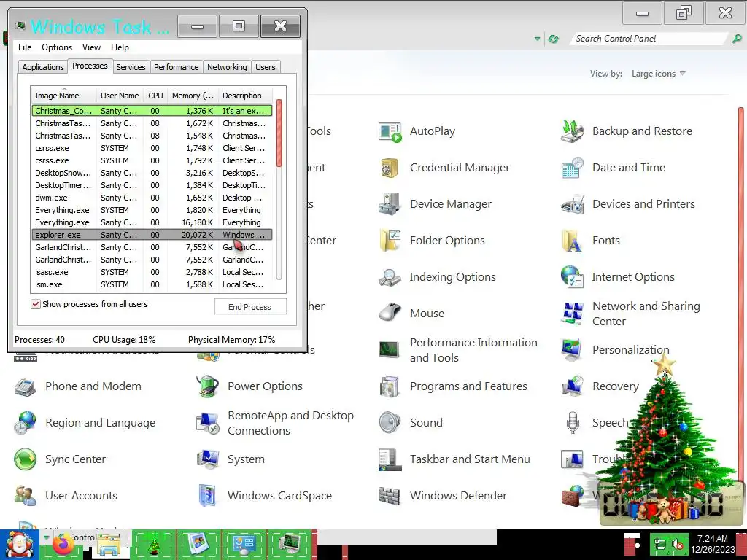
Task: Open Sync Center
Action: pos(60,459)
